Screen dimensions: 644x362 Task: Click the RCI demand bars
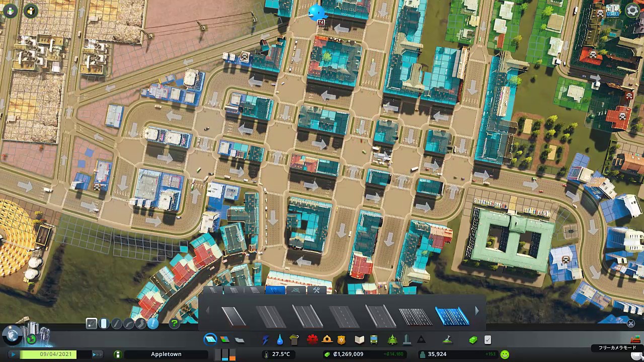225,354
